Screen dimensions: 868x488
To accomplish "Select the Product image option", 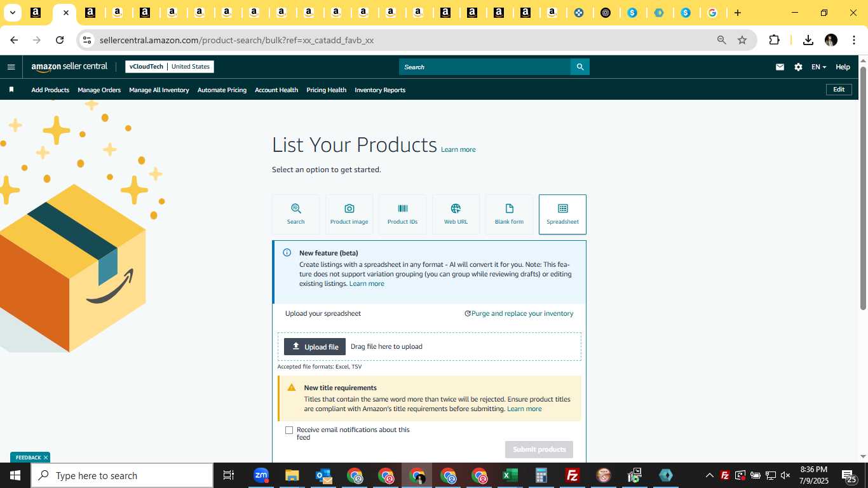I will [349, 214].
